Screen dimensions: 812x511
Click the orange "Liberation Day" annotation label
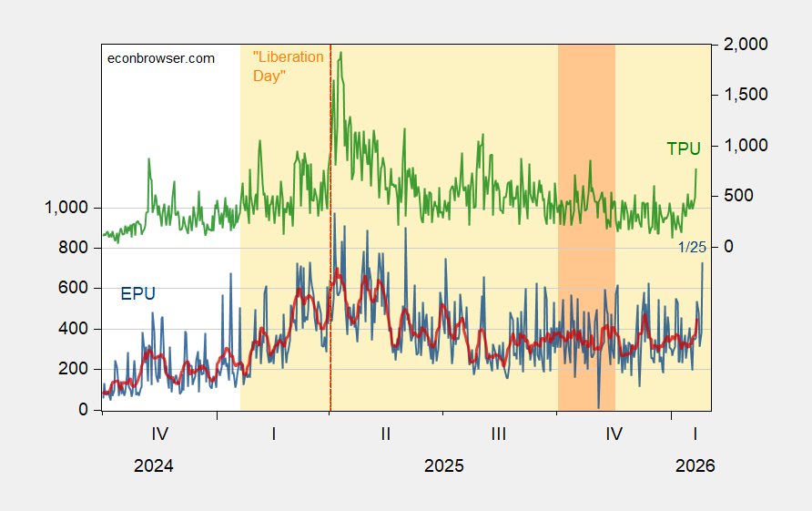288,66
